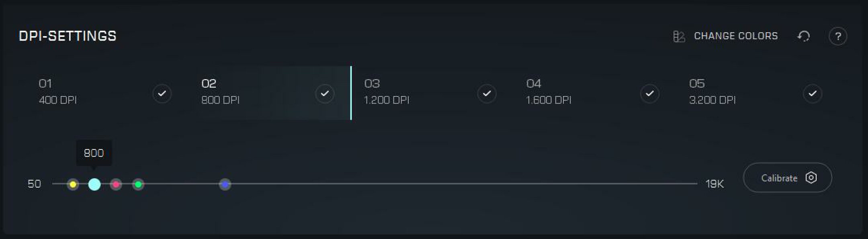Viewport: 868px width, 239px height.
Task: Toggle the checkmark for 400 DPI stage
Action: coord(162,94)
